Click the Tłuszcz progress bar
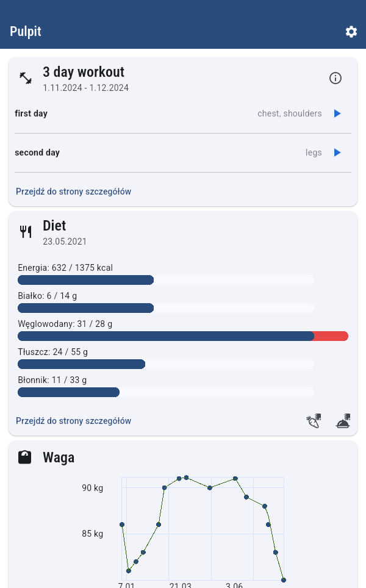This screenshot has height=588, width=366. coord(165,364)
